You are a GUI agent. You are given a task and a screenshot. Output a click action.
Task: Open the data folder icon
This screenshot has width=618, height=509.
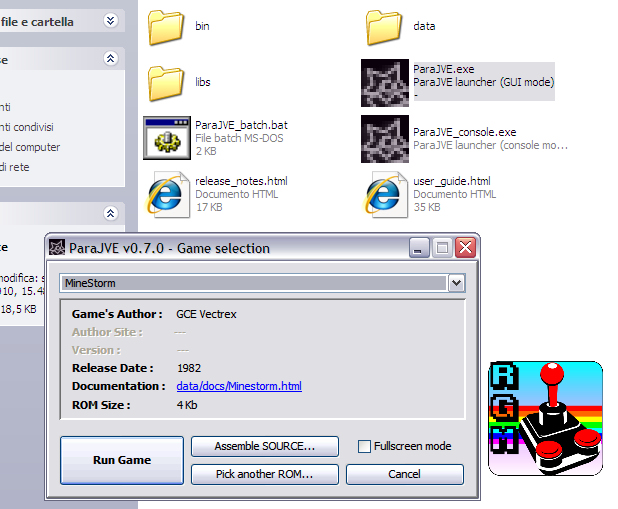click(x=384, y=27)
